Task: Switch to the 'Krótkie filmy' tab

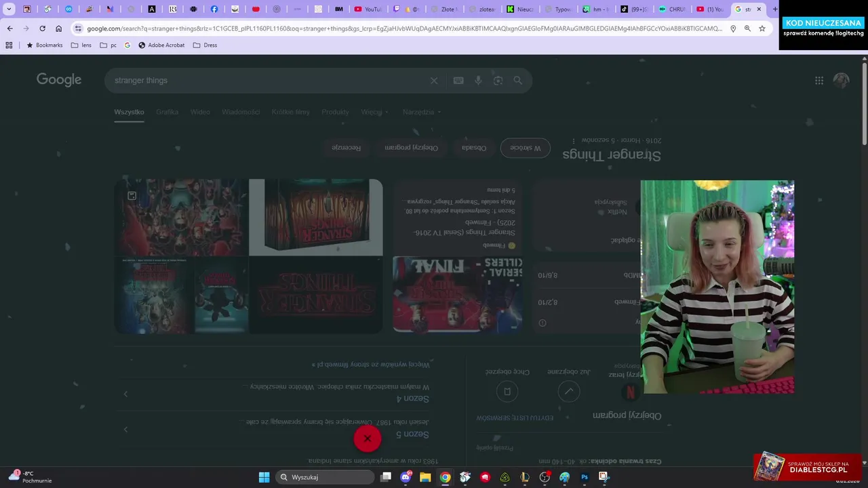Action: point(291,112)
